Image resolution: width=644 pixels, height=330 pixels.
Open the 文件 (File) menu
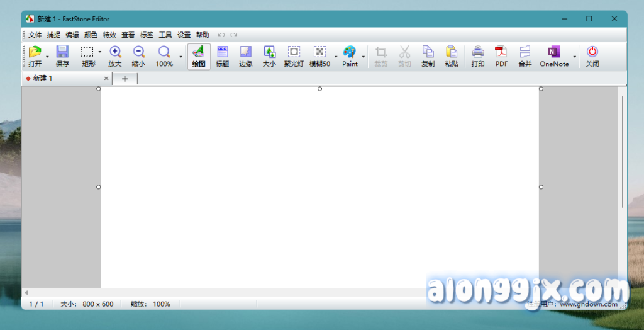point(35,35)
